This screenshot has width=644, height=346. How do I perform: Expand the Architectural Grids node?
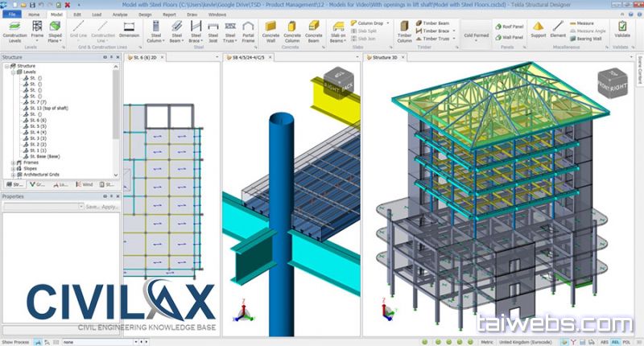click(x=13, y=174)
